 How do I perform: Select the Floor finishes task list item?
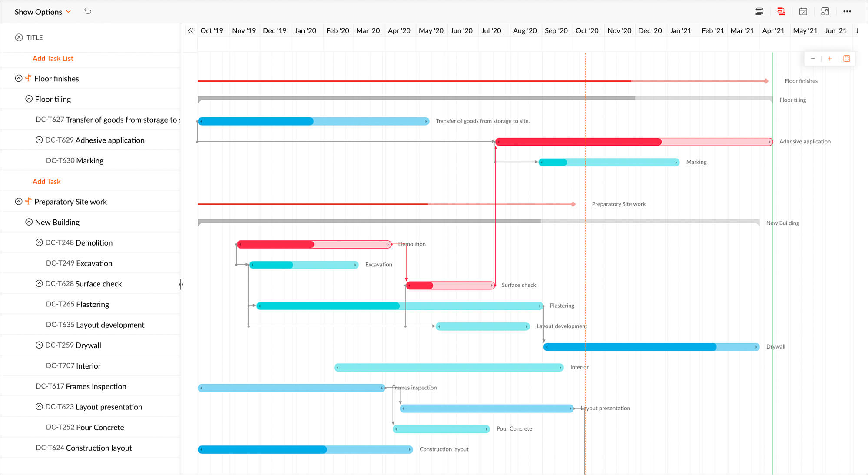tap(57, 78)
